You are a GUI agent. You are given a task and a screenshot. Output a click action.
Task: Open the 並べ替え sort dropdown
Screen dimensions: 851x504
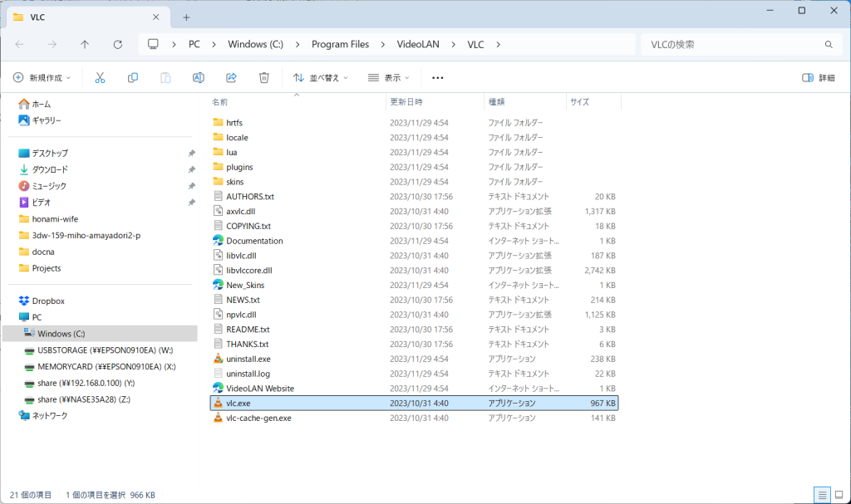click(320, 77)
